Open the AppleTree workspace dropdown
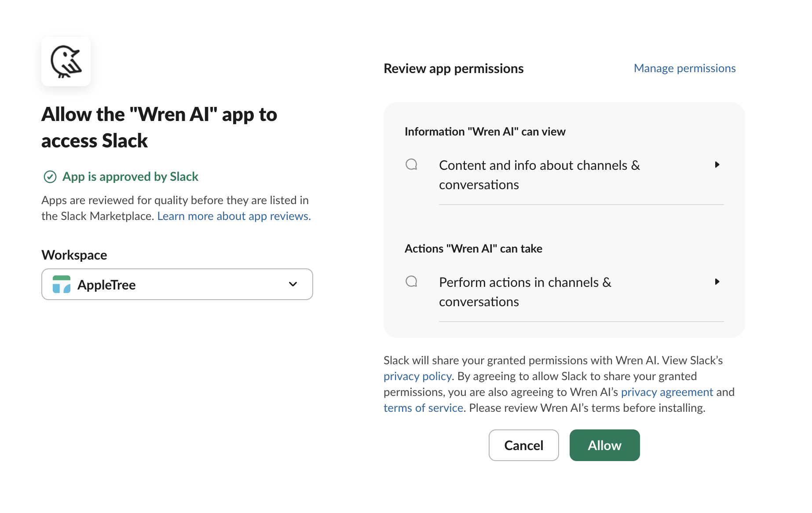Viewport: 812px width, 513px height. pos(177,284)
